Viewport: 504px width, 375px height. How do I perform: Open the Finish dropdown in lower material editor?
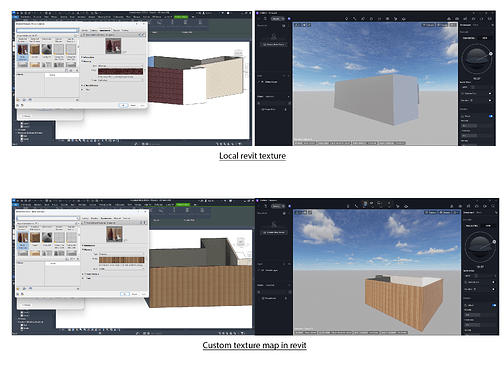122,268
